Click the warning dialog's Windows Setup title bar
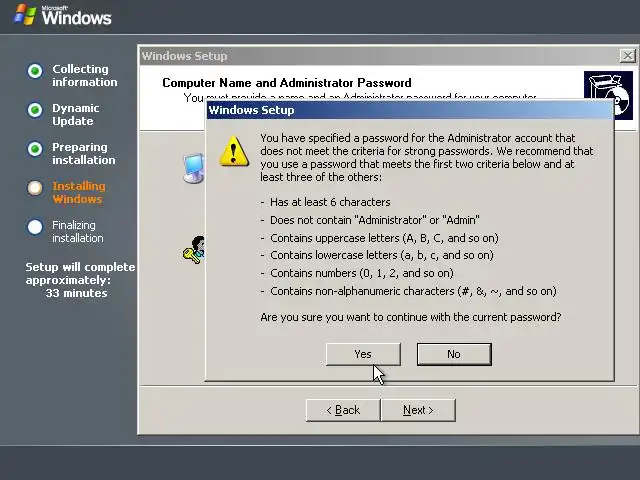 click(410, 110)
